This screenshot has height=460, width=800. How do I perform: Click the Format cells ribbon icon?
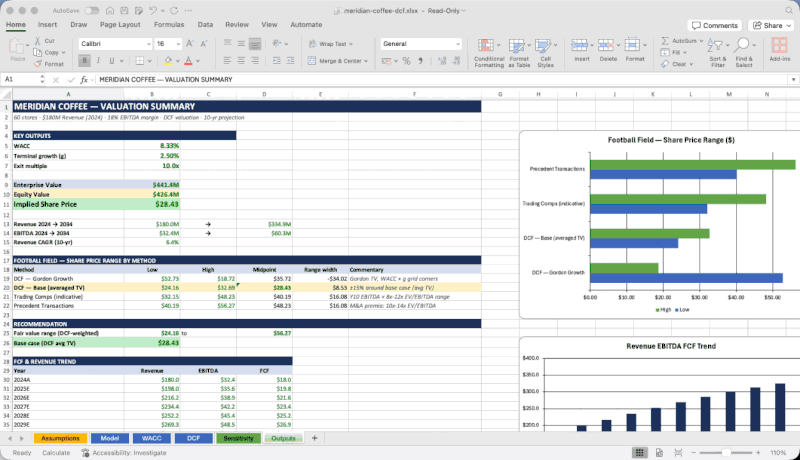pyautogui.click(x=632, y=45)
